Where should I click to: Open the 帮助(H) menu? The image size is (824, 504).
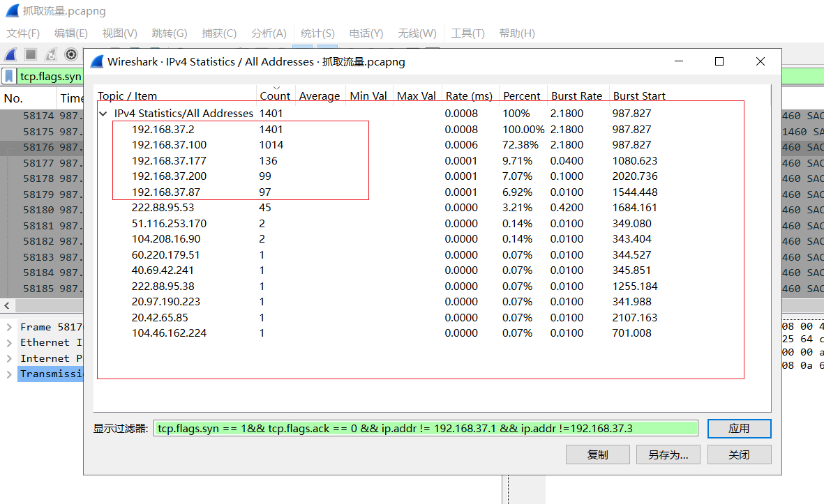pos(517,33)
